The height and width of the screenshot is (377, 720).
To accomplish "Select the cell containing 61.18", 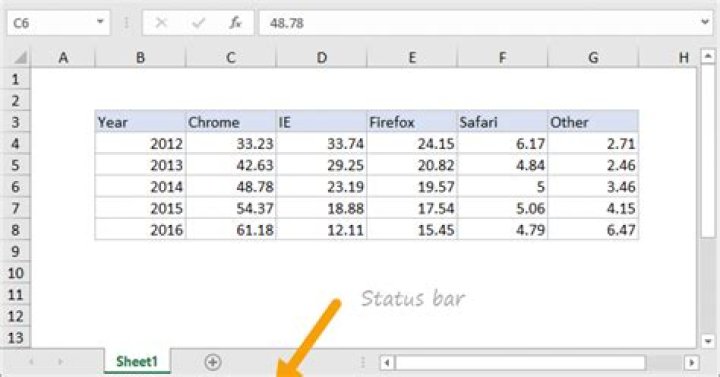I will [231, 230].
